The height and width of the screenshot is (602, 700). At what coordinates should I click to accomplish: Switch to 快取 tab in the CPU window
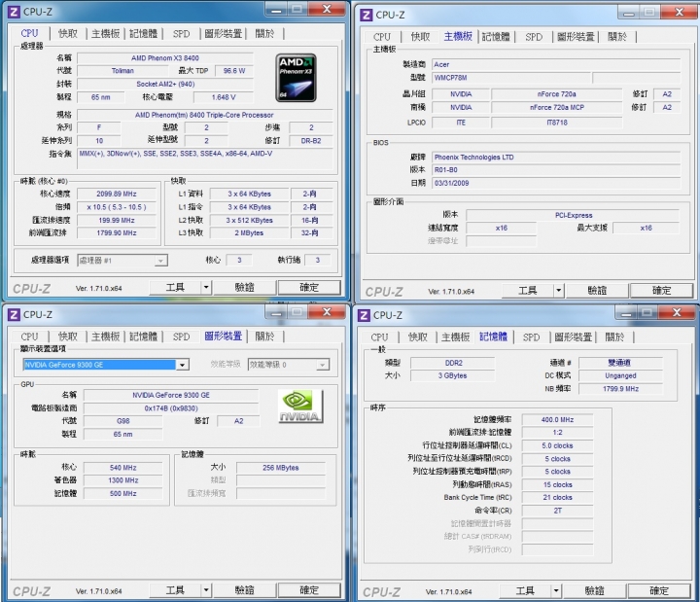coord(68,33)
